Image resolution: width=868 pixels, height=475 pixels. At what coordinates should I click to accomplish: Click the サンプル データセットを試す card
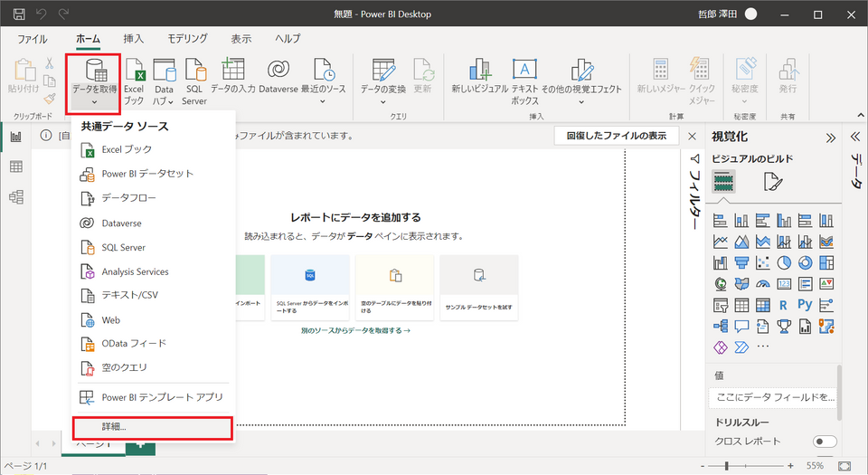(x=479, y=288)
